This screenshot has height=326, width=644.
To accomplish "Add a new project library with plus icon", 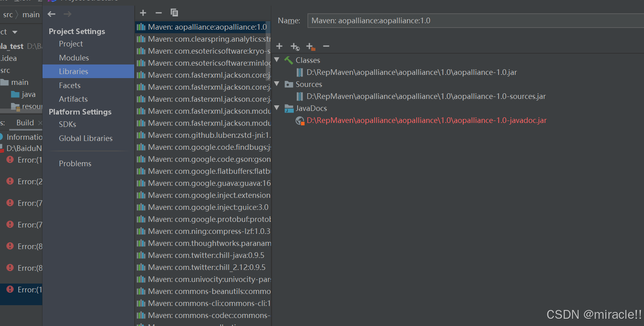I will pyautogui.click(x=143, y=13).
